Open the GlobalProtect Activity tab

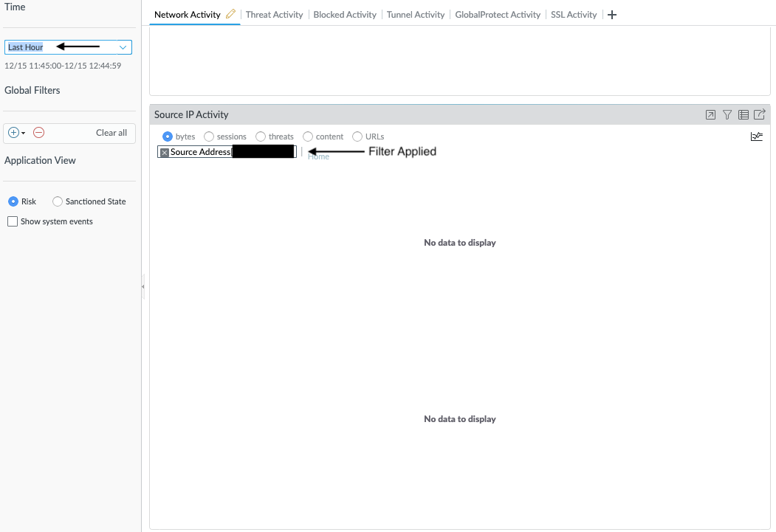(x=497, y=14)
